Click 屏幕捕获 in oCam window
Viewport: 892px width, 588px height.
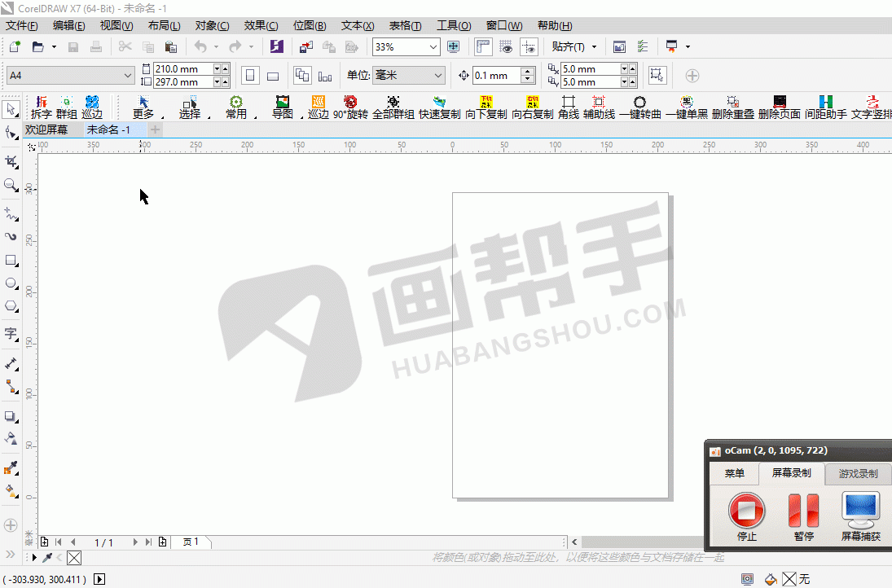point(860,516)
